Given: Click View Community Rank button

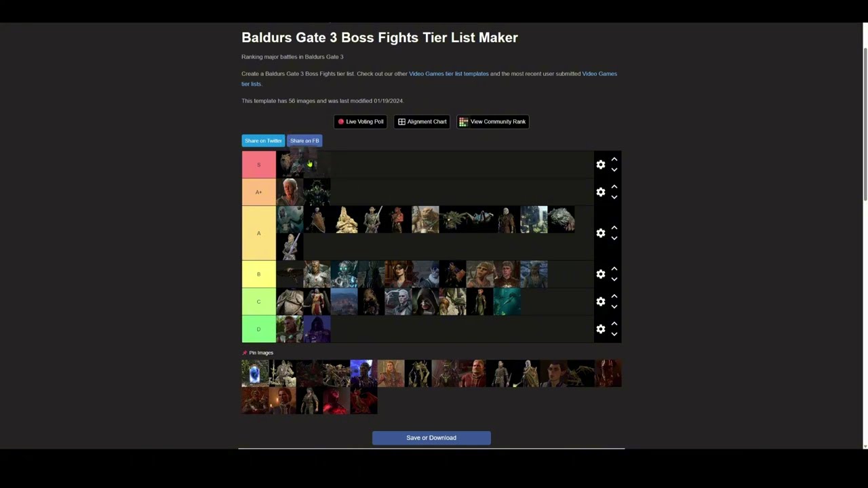Looking at the screenshot, I should (x=492, y=122).
